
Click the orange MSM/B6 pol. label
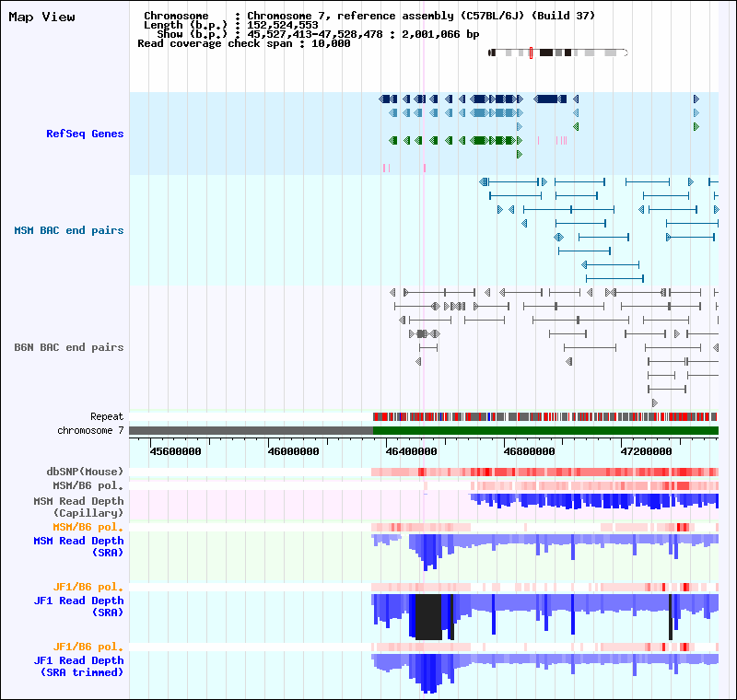click(x=88, y=527)
